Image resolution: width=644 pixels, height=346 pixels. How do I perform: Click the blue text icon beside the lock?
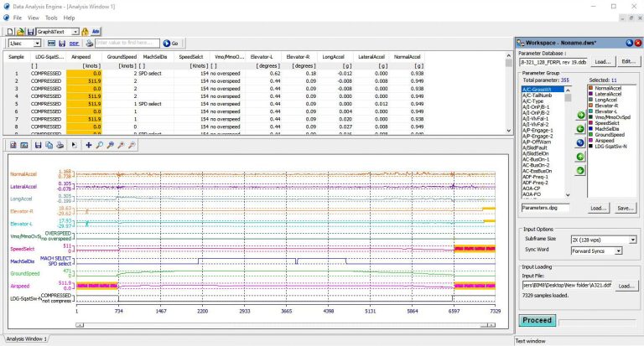pyautogui.click(x=96, y=32)
